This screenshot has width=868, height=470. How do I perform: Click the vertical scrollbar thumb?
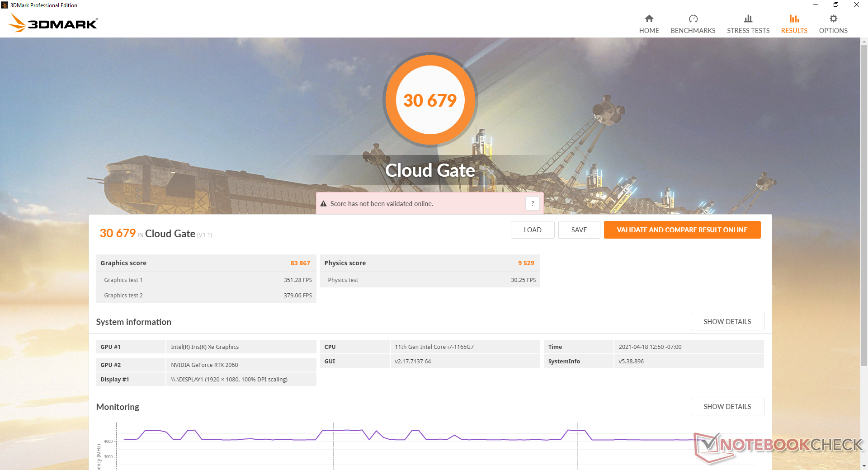864,203
